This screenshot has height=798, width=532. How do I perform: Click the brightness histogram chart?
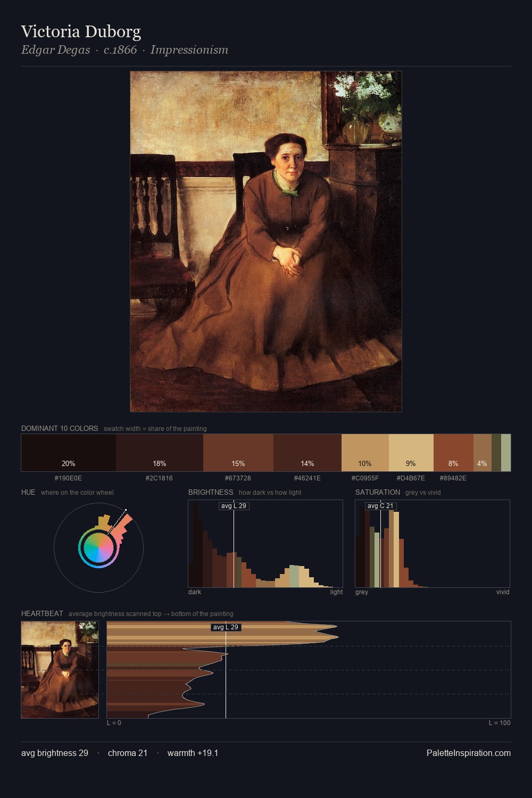(265, 544)
